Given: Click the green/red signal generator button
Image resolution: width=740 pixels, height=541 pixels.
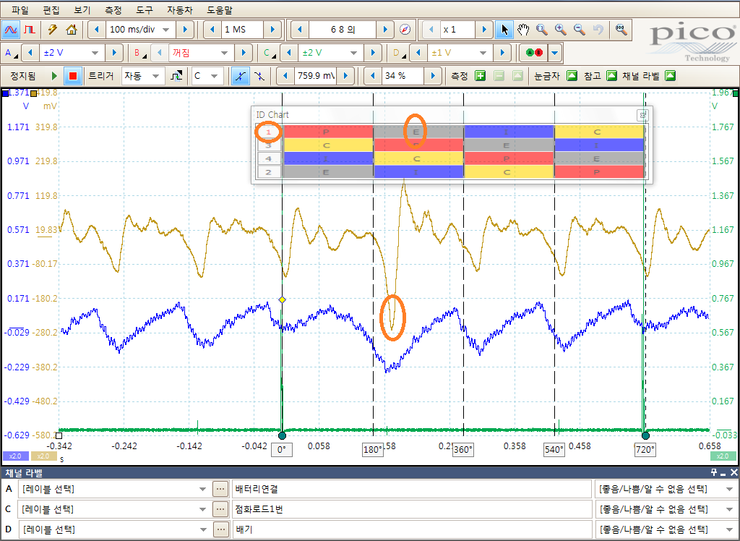Looking at the screenshot, I should point(533,53).
